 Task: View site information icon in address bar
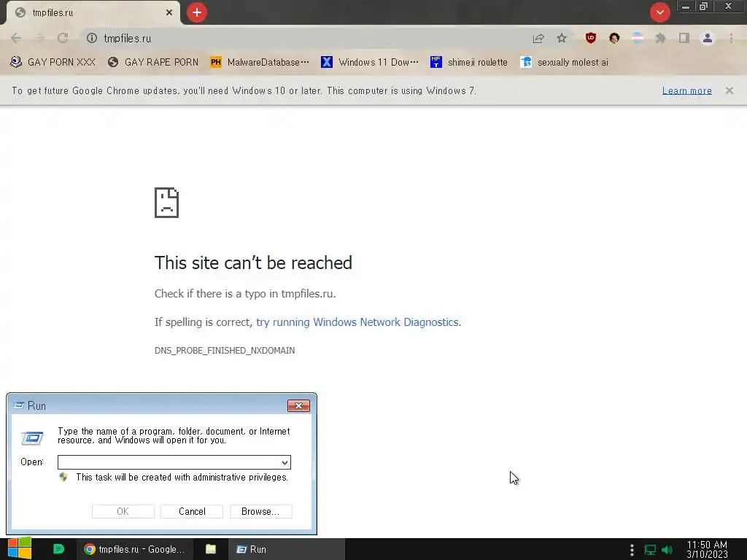(92, 38)
